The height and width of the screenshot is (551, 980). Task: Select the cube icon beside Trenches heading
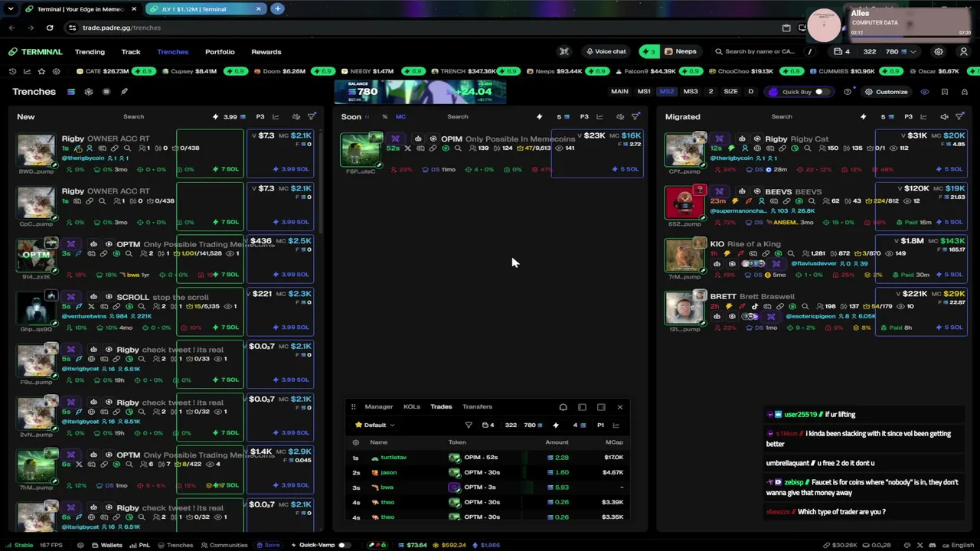click(x=89, y=92)
